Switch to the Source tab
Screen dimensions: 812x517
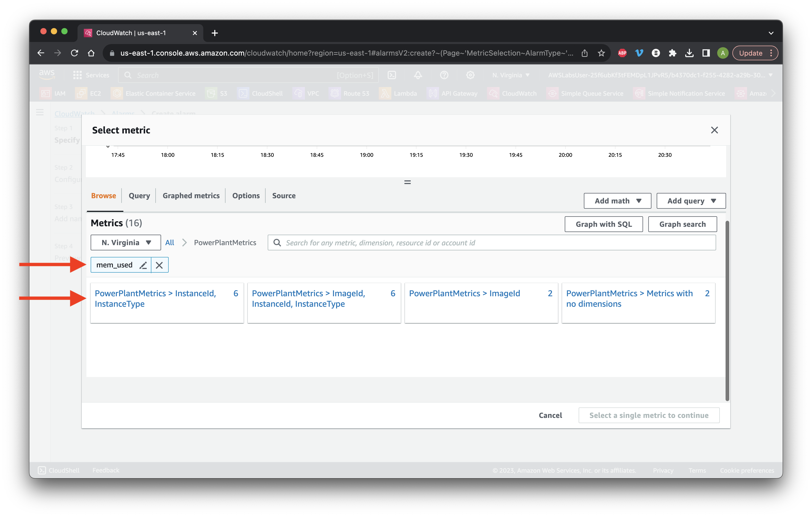(x=284, y=195)
